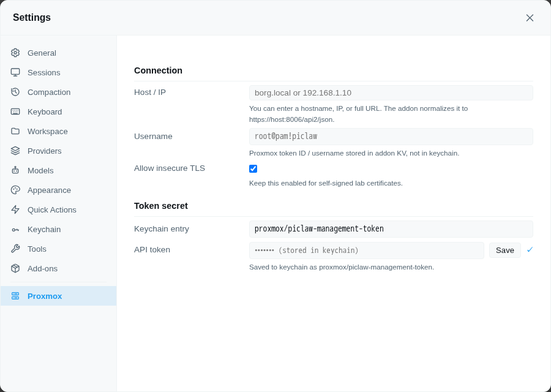Click the Quick Actions lightning icon
551x392 pixels.
point(15,210)
